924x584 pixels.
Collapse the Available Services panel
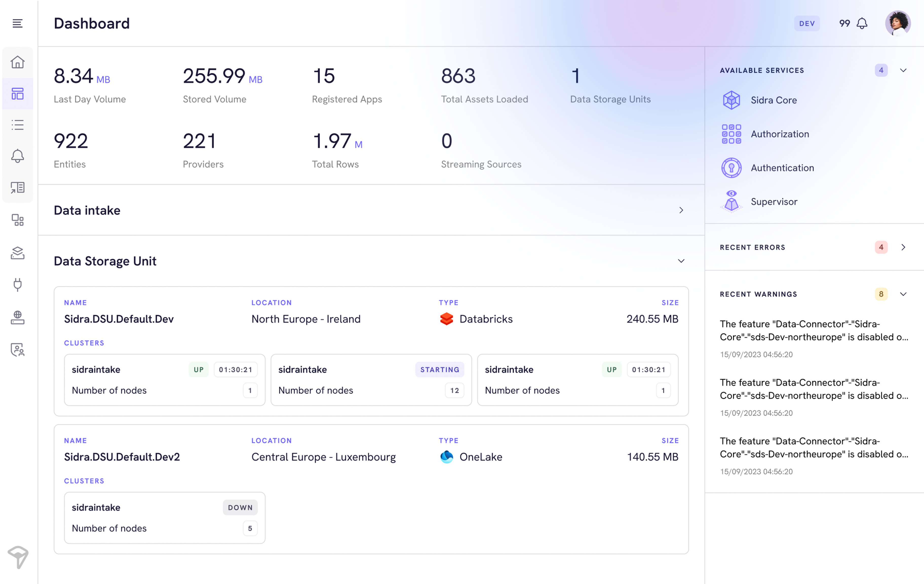903,70
